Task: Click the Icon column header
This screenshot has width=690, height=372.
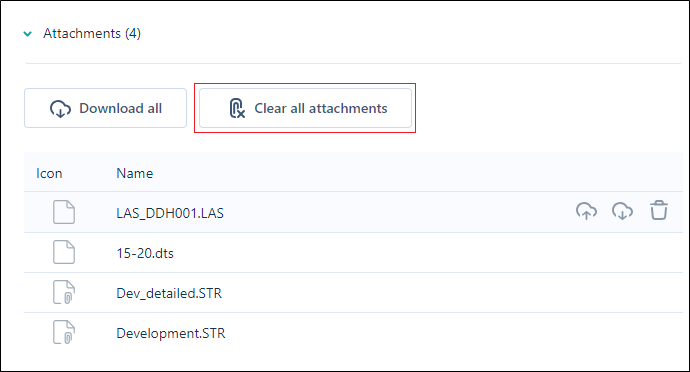Action: pyautogui.click(x=49, y=173)
